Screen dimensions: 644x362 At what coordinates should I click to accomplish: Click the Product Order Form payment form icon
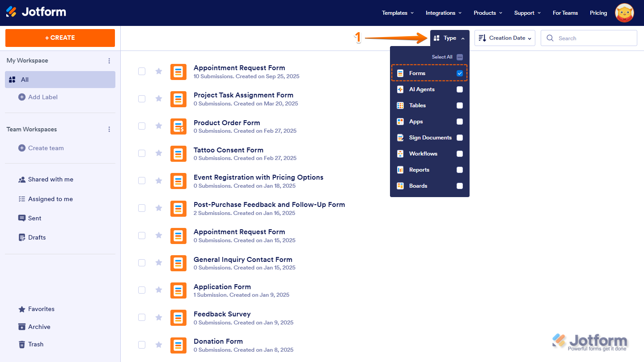pos(178,126)
